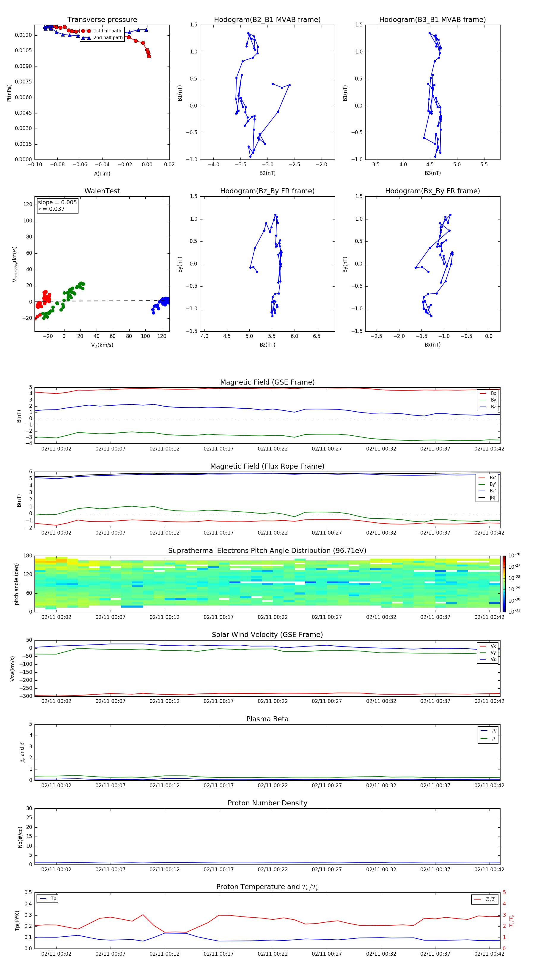
Task: Click the "10^-31" colorbar tick label
Action: [x=514, y=611]
